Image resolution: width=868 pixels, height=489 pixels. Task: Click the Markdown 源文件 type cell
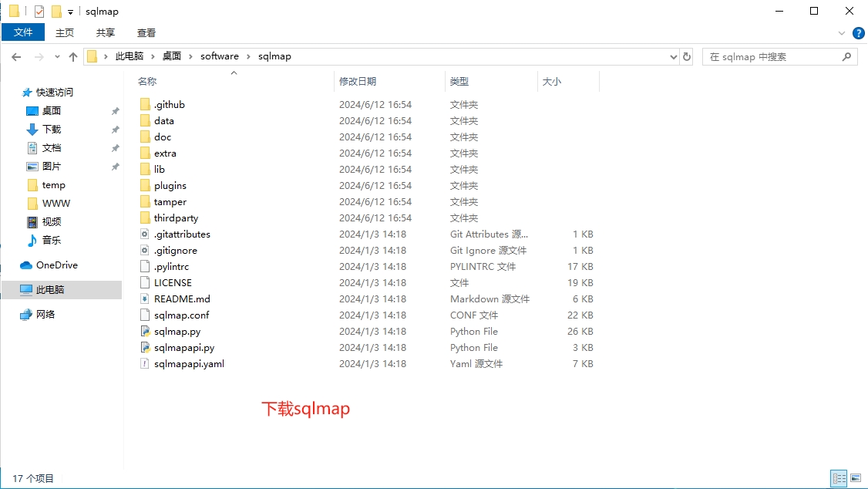tap(490, 299)
